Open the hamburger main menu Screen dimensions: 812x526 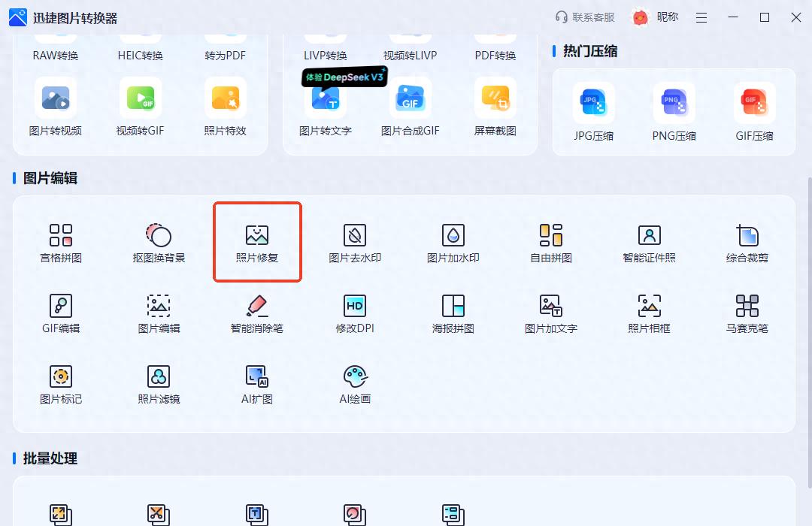pyautogui.click(x=701, y=17)
